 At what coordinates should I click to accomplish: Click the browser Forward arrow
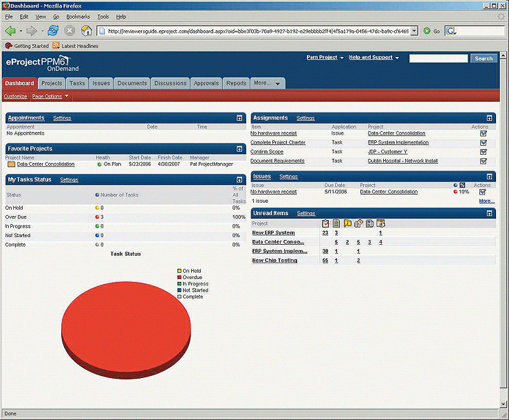[x=32, y=31]
